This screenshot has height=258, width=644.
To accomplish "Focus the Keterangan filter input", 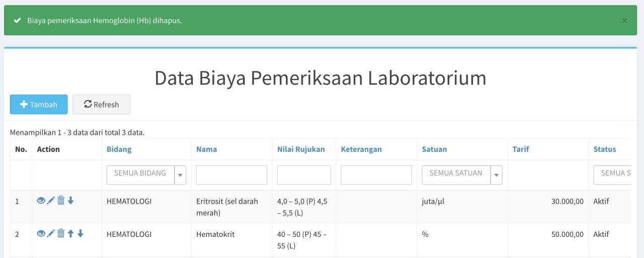I will (376, 175).
